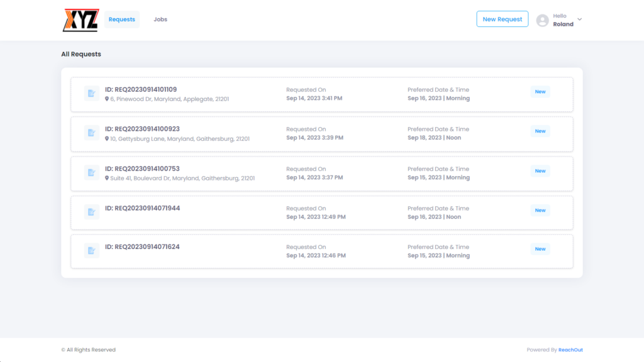Click document icon for request REQ20230914100753
644x362 pixels.
92,173
